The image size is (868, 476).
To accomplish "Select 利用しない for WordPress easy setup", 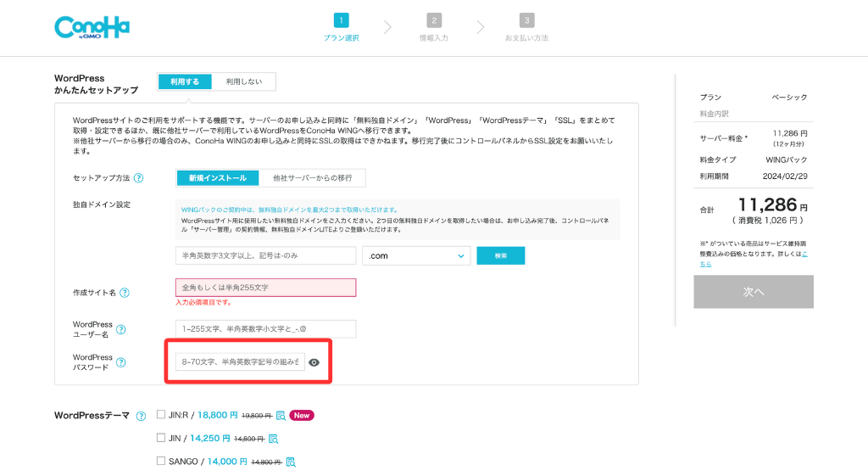I will point(243,81).
